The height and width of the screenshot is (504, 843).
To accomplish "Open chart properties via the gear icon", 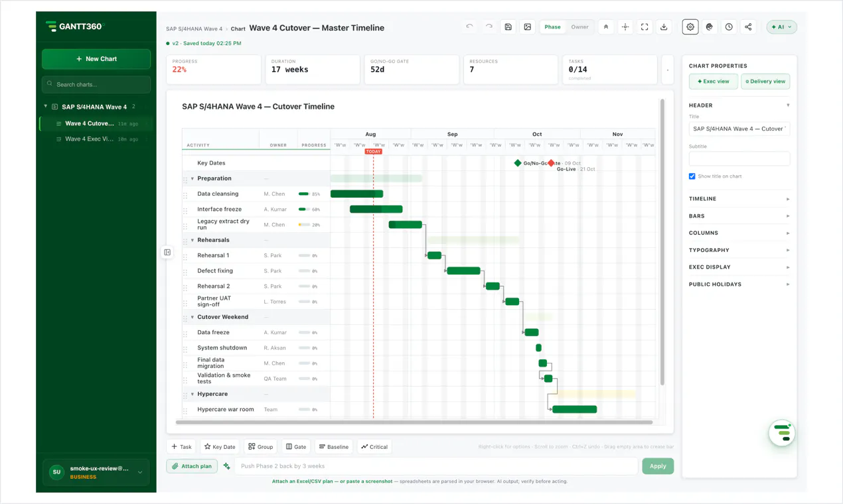I will click(x=690, y=27).
